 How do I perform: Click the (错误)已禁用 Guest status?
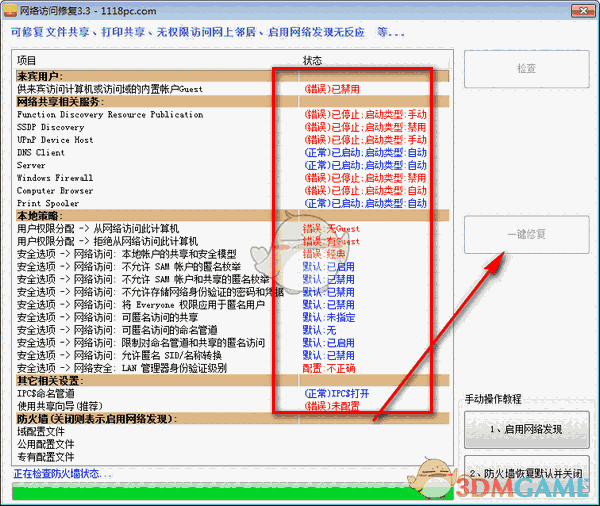[x=332, y=89]
